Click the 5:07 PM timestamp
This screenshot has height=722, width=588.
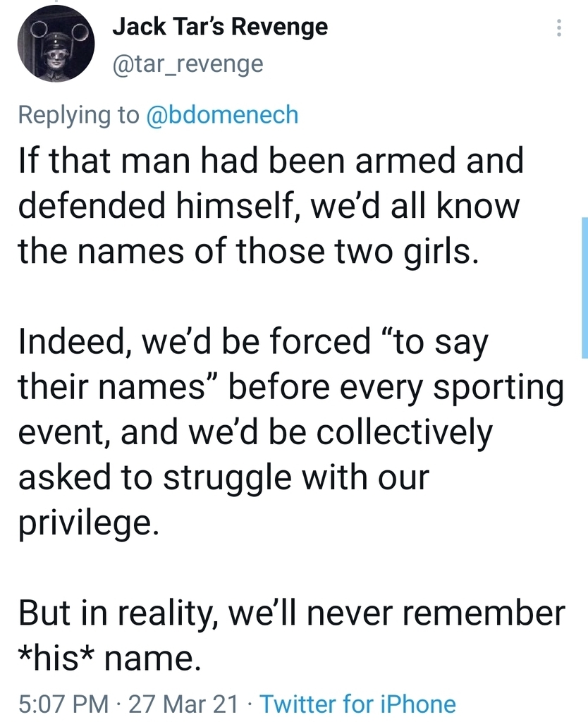(x=63, y=704)
